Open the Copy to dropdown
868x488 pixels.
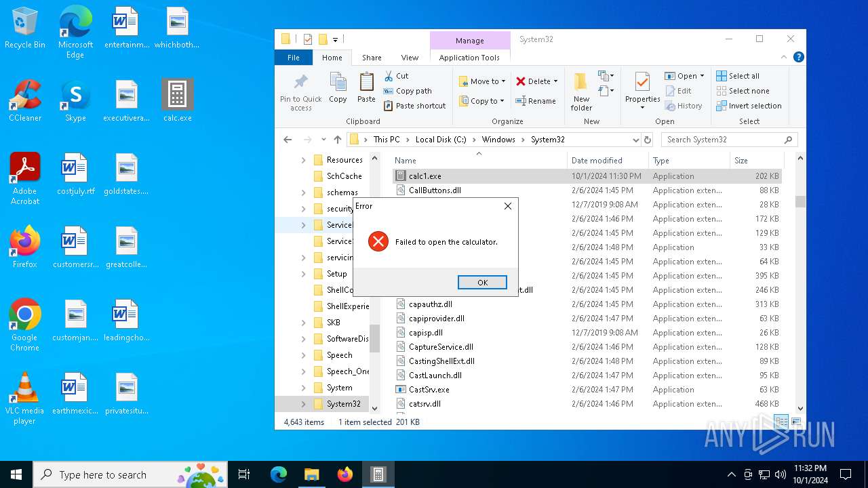[481, 101]
